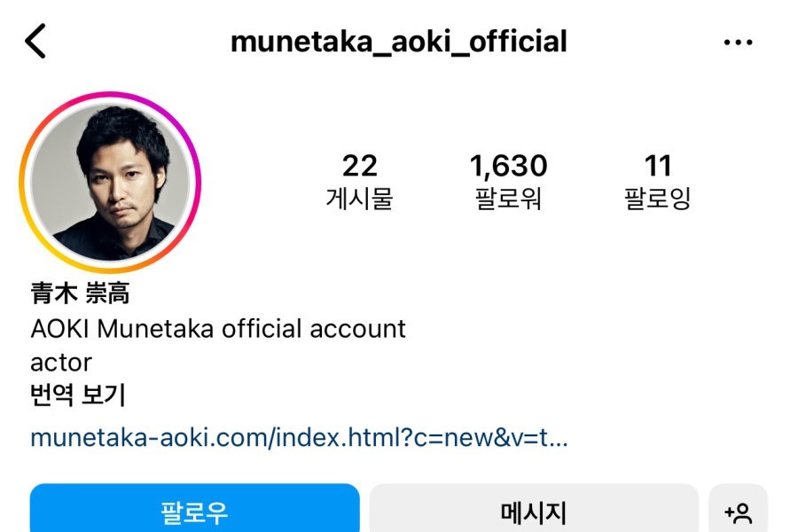
Task: Select the display name 青木 崇高
Action: point(80,293)
